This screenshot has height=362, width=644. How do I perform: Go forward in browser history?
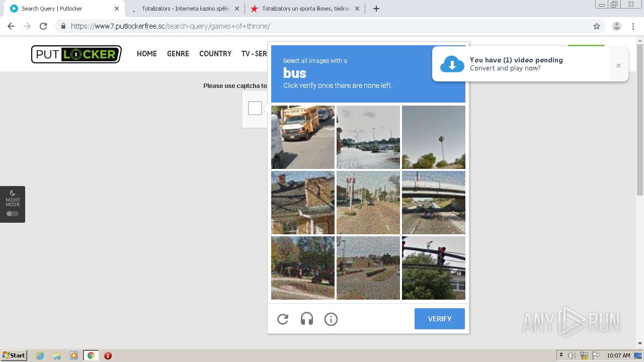(27, 26)
